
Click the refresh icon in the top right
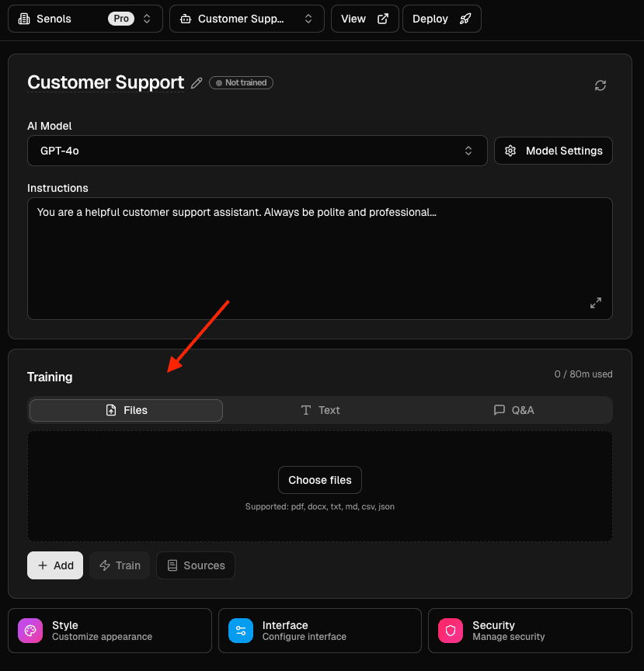click(x=600, y=85)
